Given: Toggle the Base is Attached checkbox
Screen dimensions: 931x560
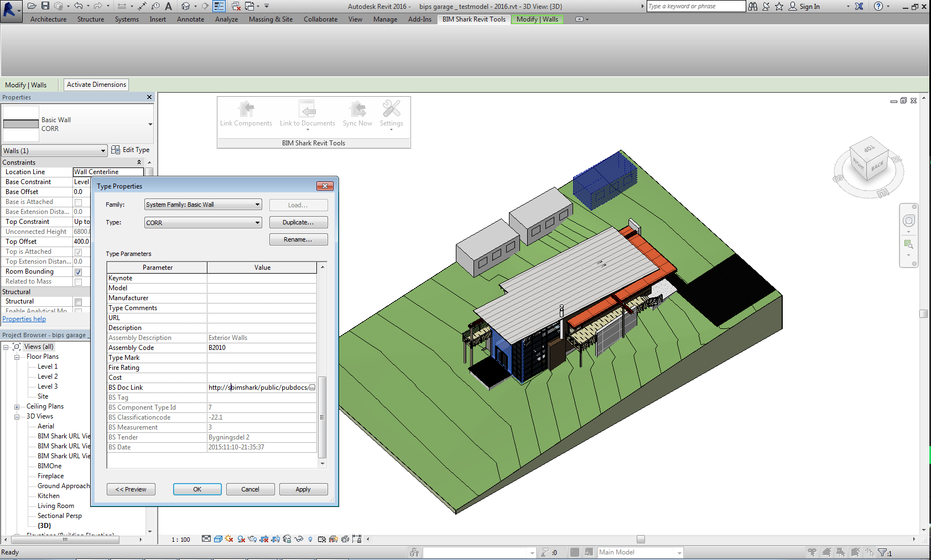Looking at the screenshot, I should coord(78,202).
